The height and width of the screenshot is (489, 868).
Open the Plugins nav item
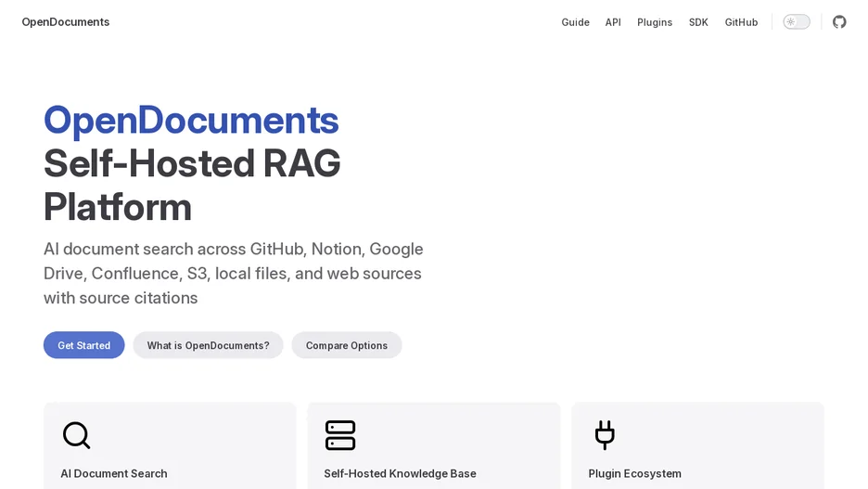coord(655,22)
